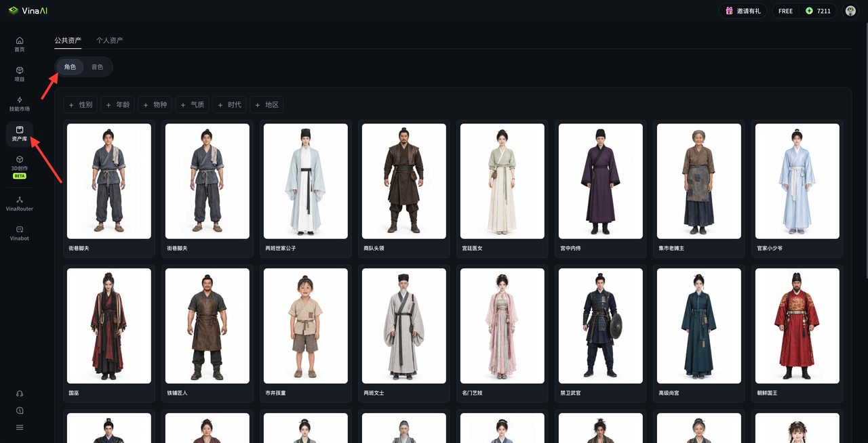868x443 pixels.
Task: Choose the 集市老摊主 character card
Action: pyautogui.click(x=699, y=189)
